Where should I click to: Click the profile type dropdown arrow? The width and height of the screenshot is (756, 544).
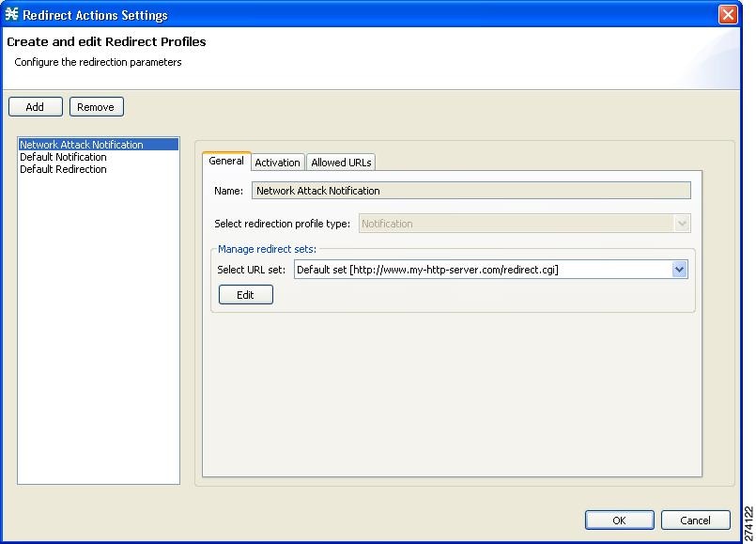click(682, 224)
